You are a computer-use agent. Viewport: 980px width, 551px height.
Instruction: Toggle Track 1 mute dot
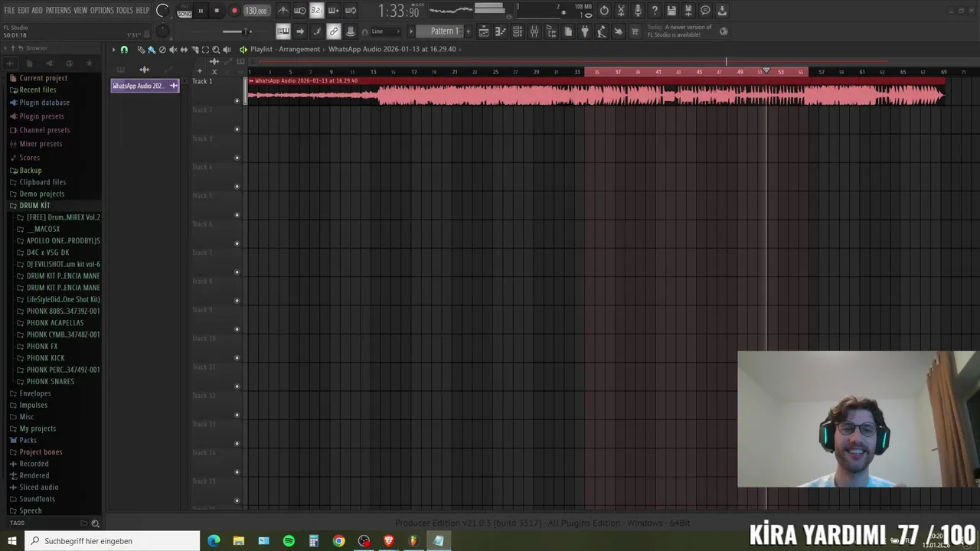tap(237, 100)
